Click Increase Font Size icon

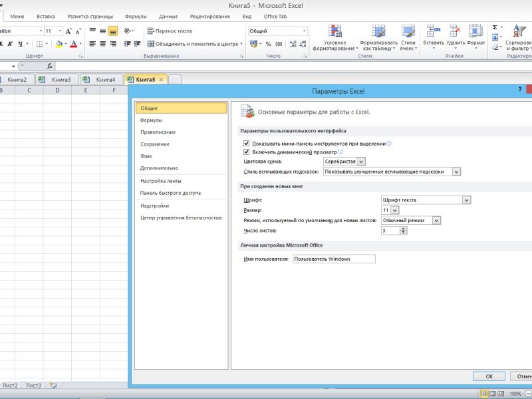pos(68,31)
